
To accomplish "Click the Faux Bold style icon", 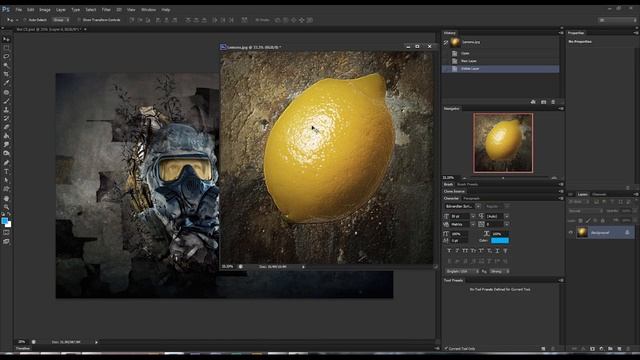I will click(x=449, y=251).
